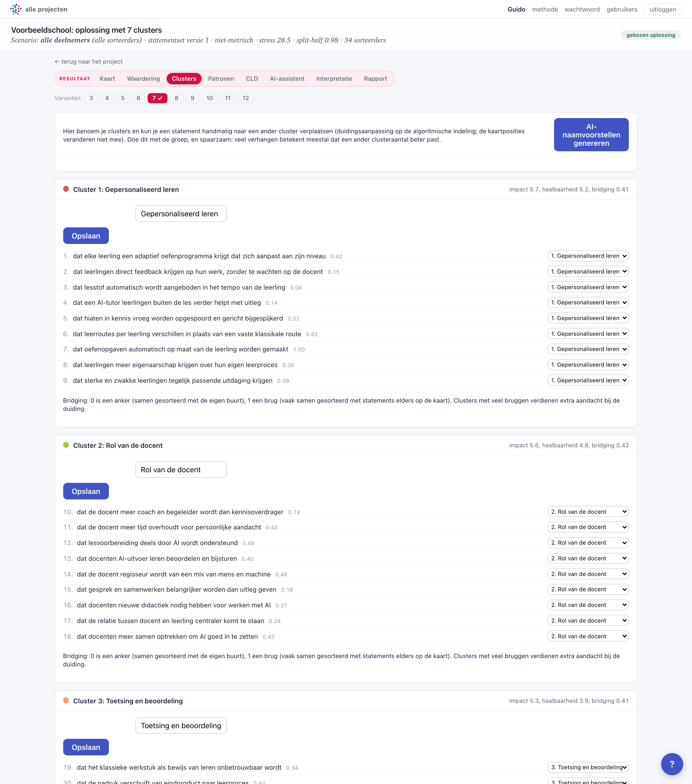
Task: Open the help question mark button
Action: pyautogui.click(x=672, y=764)
